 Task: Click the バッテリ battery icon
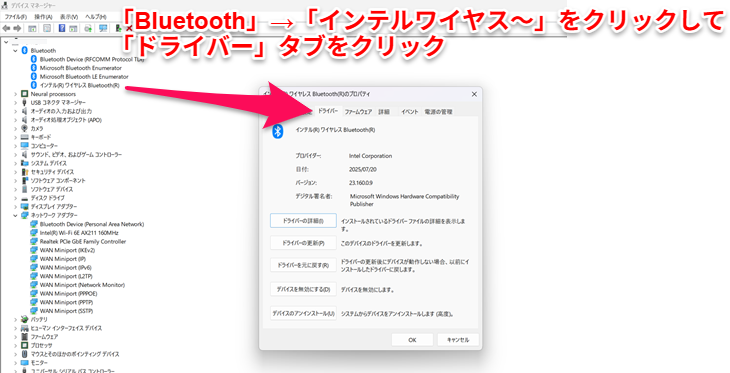click(25, 319)
